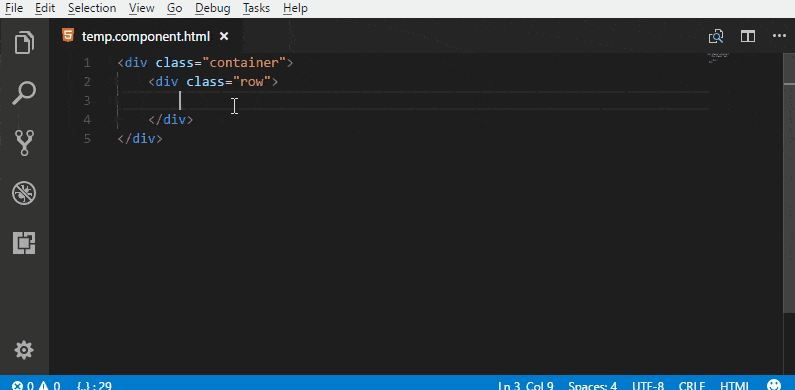This screenshot has height=390, width=795.
Task: Close the temp.component.html tab
Action: point(224,36)
